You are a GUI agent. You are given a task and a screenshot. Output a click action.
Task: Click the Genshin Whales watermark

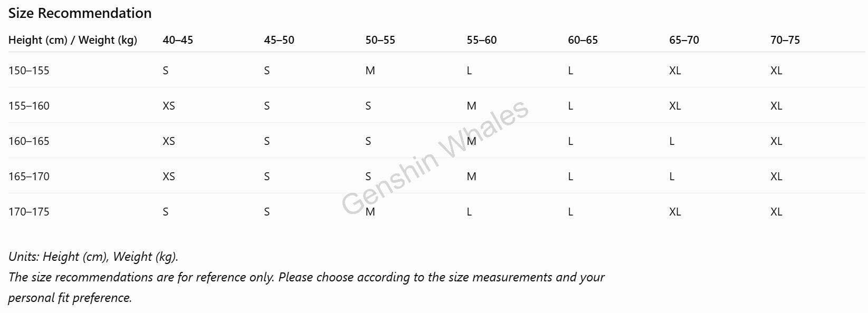[435, 158]
